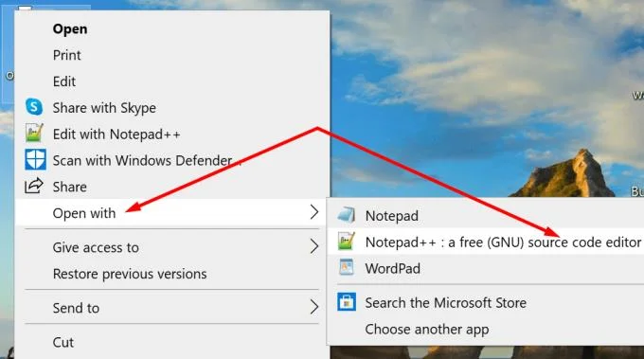The height and width of the screenshot is (359, 644).
Task: Open the file with Notepad
Action: click(392, 216)
